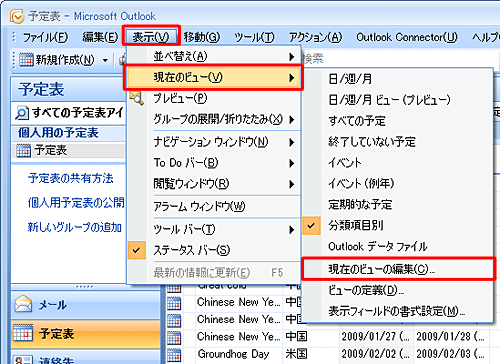This screenshot has width=500, height=364.
Task: Click date 2009/02/03 cell
Action: [450, 354]
